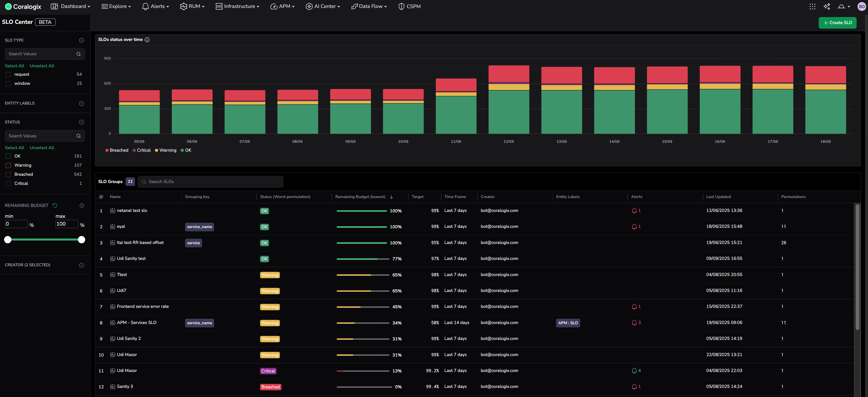
Task: Open the apps grid icon in top bar
Action: click(x=812, y=6)
